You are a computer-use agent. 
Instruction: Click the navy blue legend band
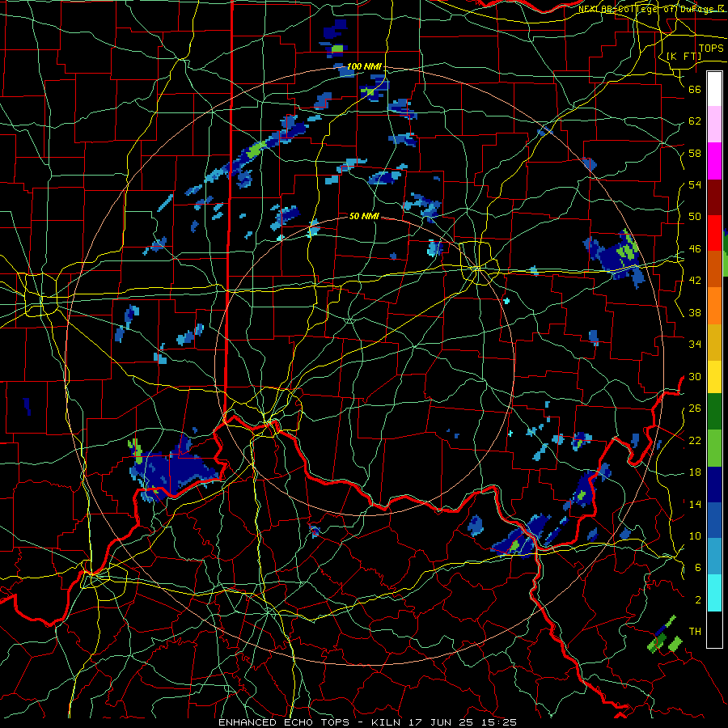coord(714,485)
